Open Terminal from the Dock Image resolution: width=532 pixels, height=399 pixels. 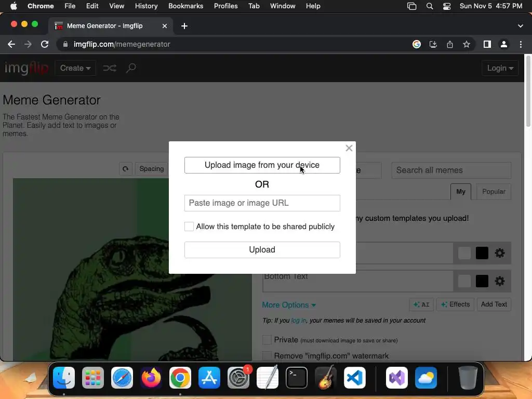(x=297, y=378)
